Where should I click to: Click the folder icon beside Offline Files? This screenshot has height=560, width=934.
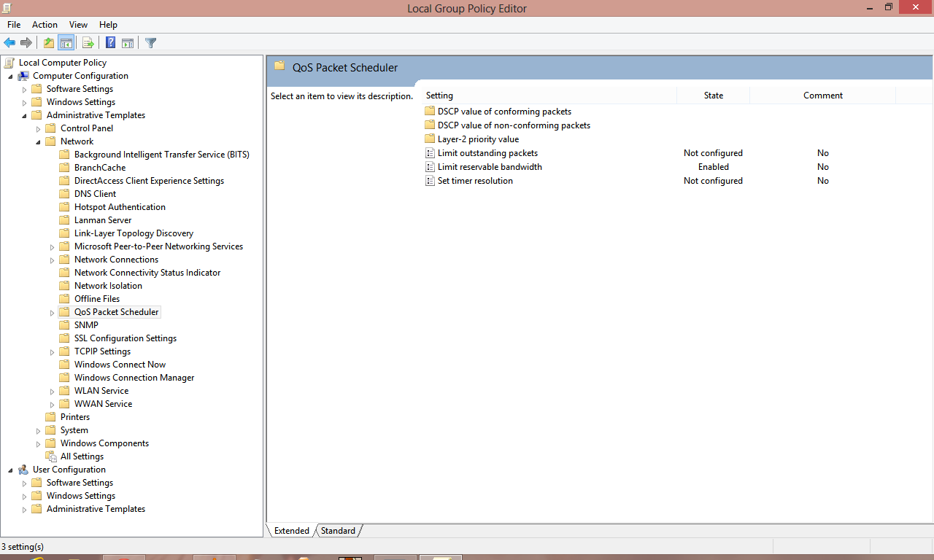pyautogui.click(x=65, y=299)
